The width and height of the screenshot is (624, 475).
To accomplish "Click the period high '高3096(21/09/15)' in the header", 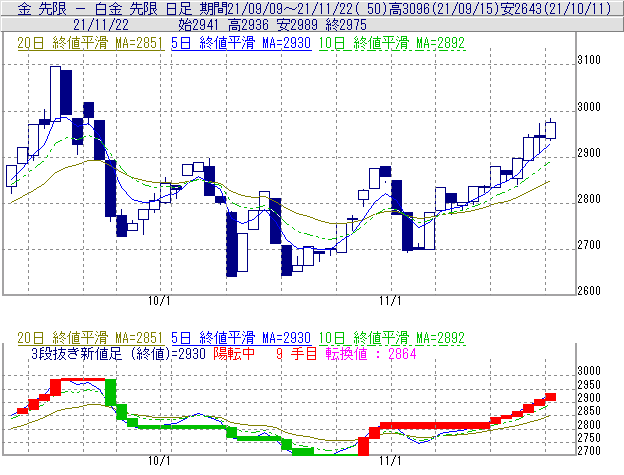I will (x=444, y=8).
